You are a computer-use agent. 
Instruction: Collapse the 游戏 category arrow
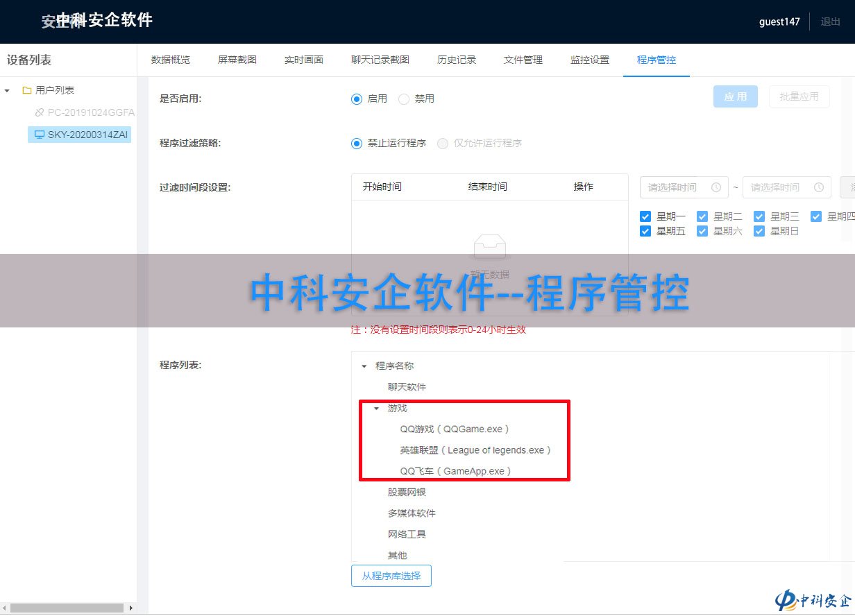click(377, 409)
